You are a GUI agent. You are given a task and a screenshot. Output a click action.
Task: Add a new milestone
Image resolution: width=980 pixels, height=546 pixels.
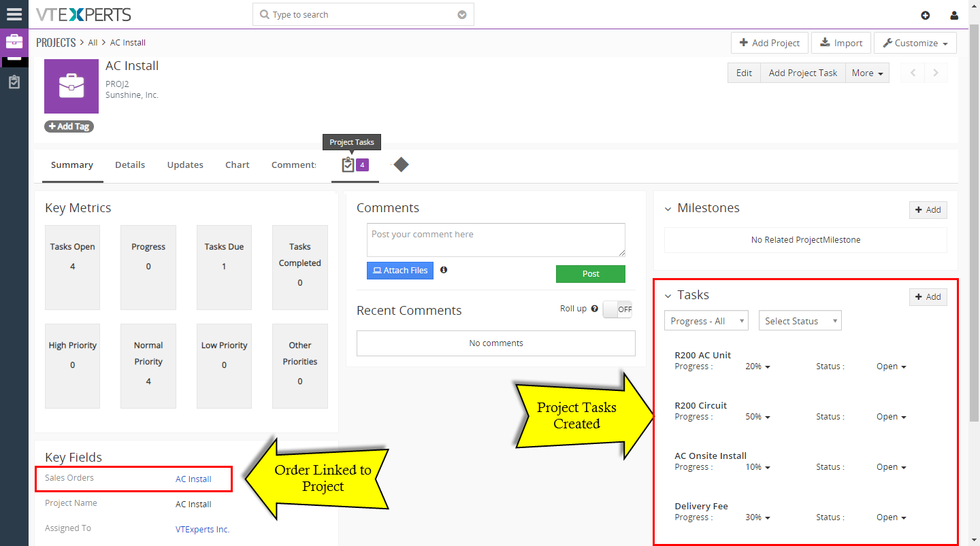tap(928, 209)
